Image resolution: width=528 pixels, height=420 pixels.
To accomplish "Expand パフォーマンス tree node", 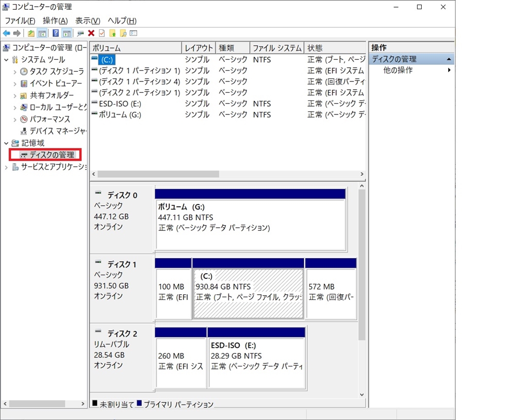I will [15, 120].
